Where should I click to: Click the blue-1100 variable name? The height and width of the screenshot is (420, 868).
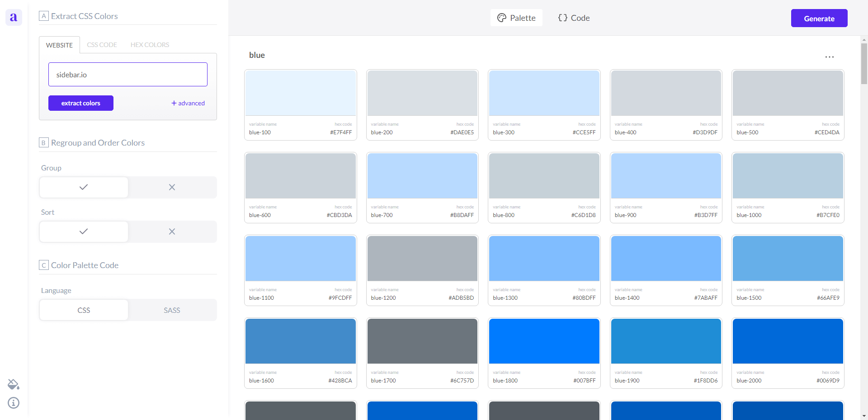point(261,298)
